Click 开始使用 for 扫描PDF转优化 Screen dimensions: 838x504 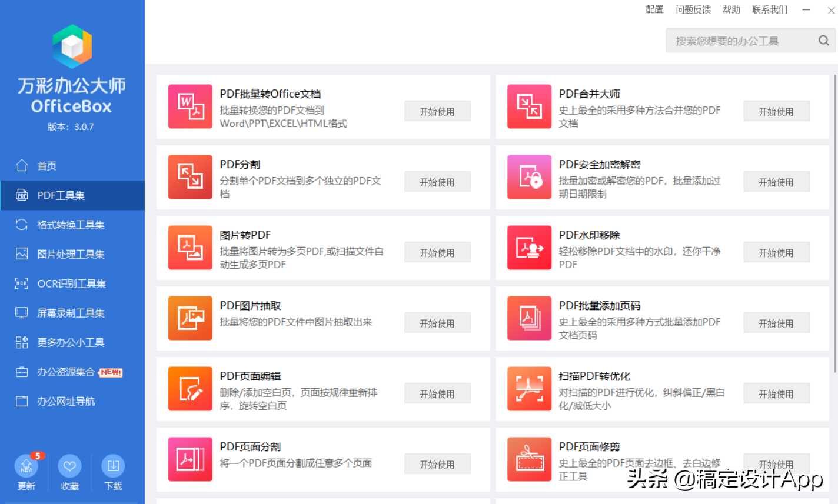pos(776,393)
